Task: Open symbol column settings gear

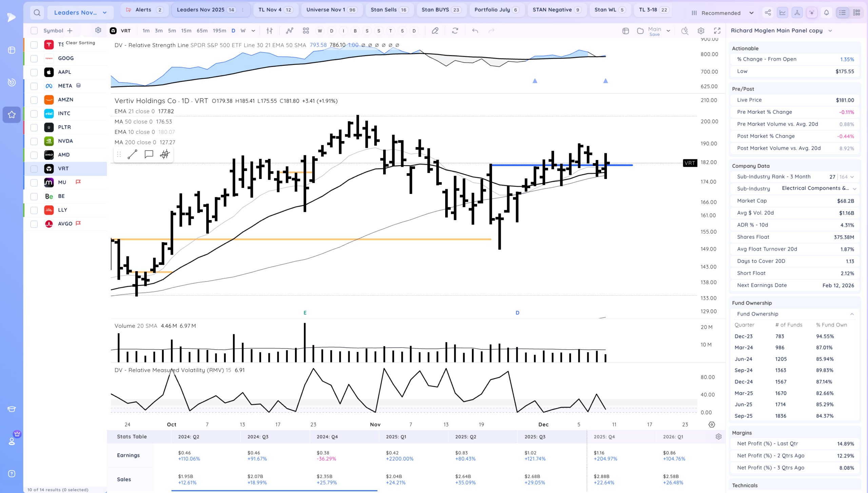Action: (98, 31)
